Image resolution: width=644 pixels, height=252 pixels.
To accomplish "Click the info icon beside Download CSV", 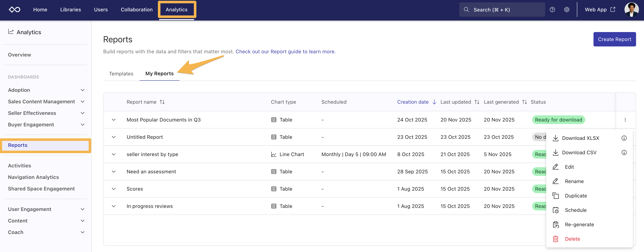I will click(624, 152).
